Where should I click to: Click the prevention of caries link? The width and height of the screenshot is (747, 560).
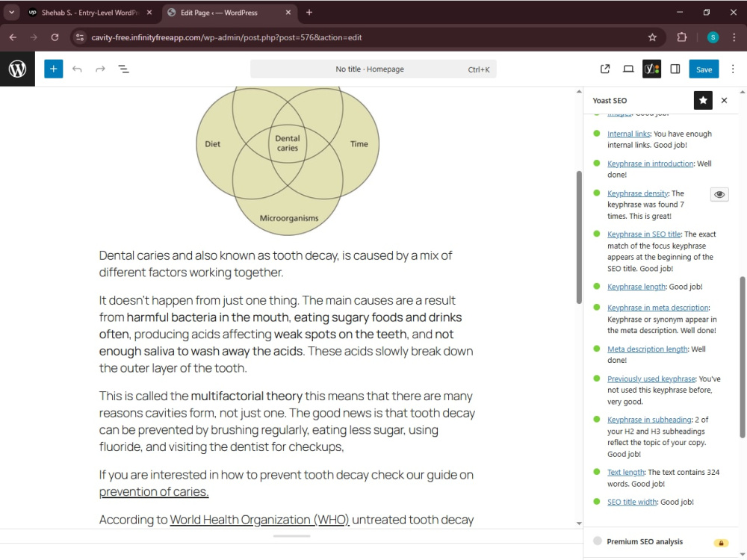click(154, 491)
